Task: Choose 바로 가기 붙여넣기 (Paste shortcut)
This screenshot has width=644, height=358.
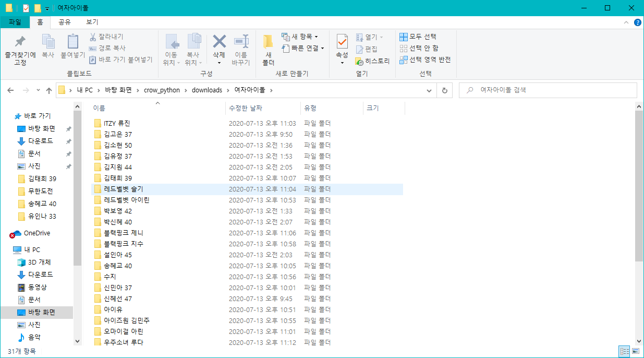Action: (x=121, y=59)
